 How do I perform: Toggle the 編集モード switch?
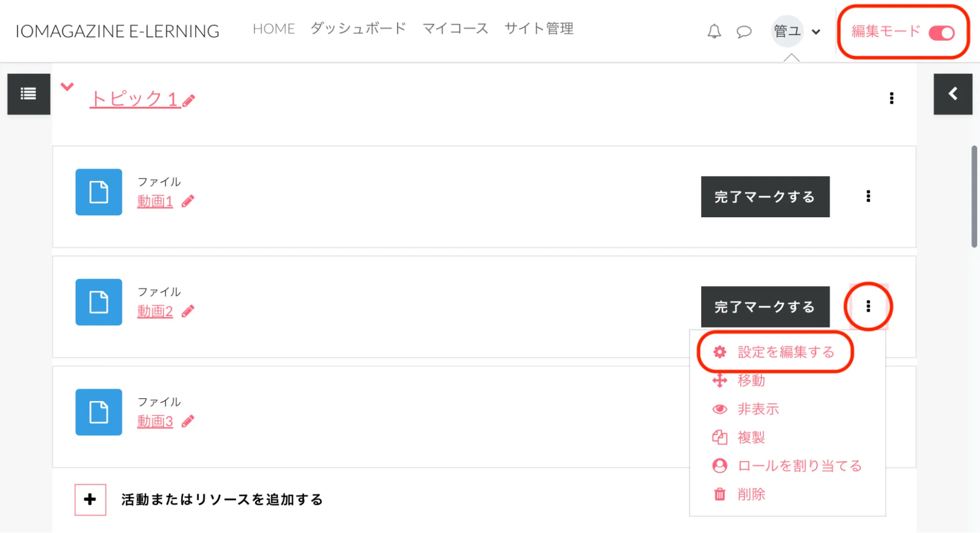[941, 33]
